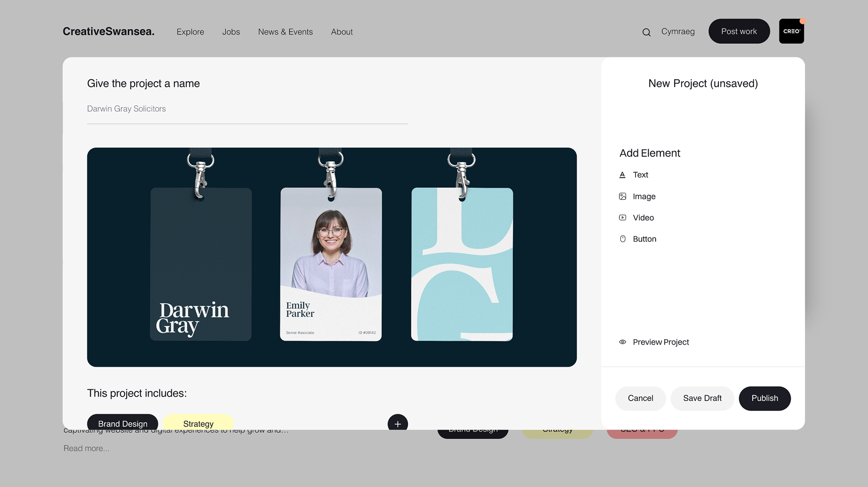This screenshot has width=868, height=487.
Task: Select the Video element icon
Action: coord(623,218)
